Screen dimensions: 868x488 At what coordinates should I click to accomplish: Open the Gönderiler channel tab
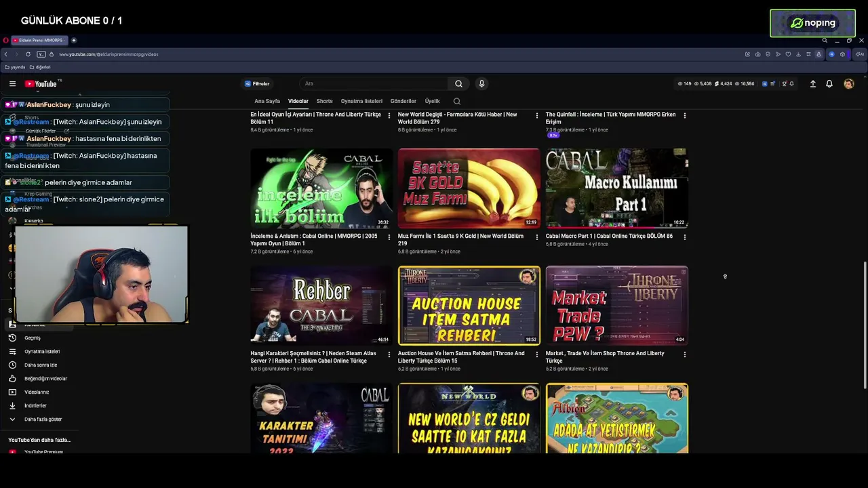403,101
